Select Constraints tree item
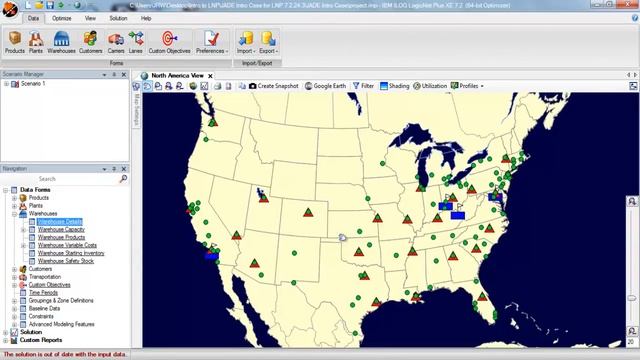Screen dimensions: 640x360 tap(41, 316)
